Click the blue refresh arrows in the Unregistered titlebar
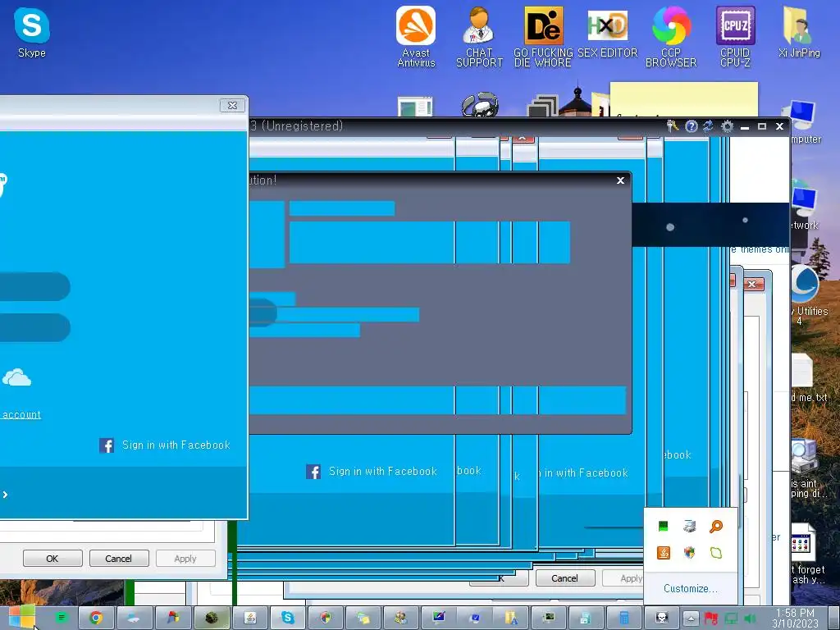 708,126
